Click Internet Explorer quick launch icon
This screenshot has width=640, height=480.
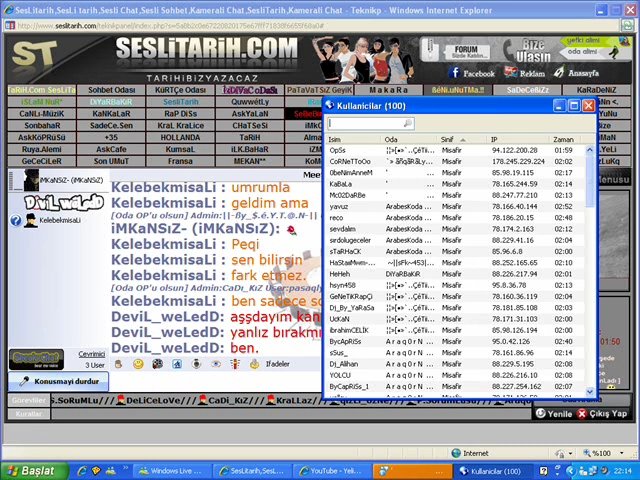click(82, 471)
